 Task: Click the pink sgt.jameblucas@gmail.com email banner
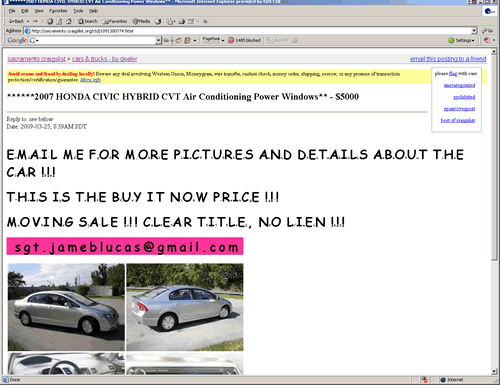pyautogui.click(x=125, y=246)
